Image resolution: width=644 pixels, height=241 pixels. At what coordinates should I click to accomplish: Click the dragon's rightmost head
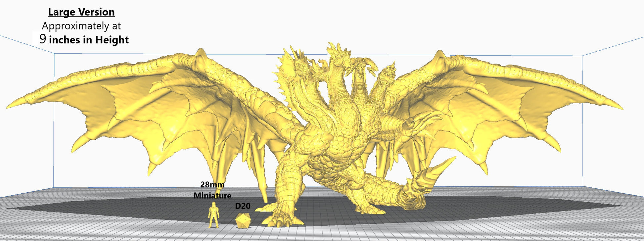point(389,73)
